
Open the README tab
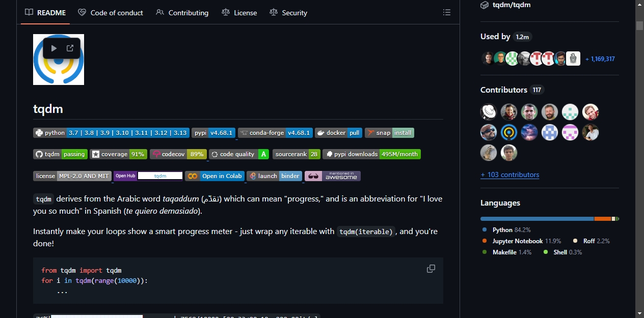[45, 13]
